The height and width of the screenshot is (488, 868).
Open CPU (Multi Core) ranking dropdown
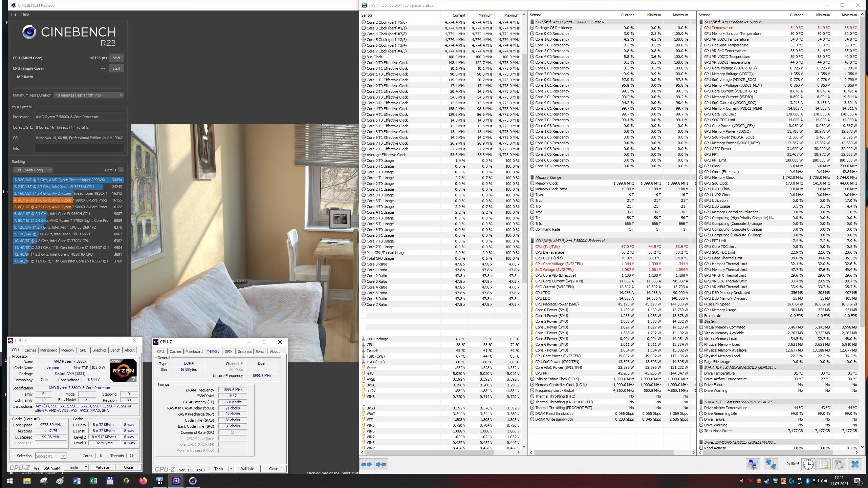coord(33,170)
